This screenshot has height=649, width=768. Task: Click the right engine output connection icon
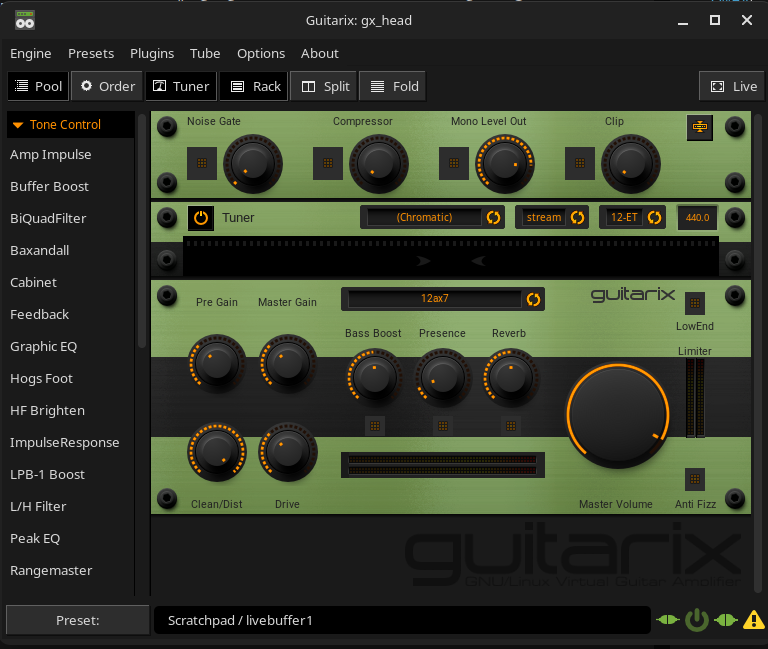coord(726,620)
